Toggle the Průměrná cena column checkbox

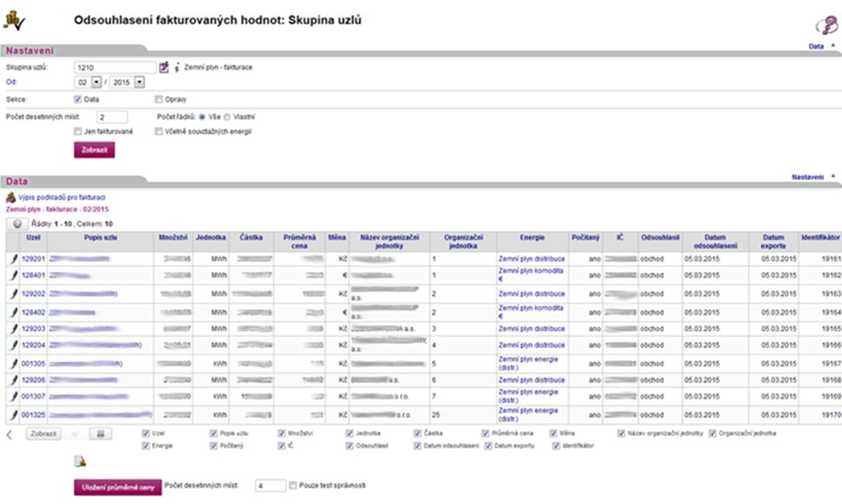(485, 433)
